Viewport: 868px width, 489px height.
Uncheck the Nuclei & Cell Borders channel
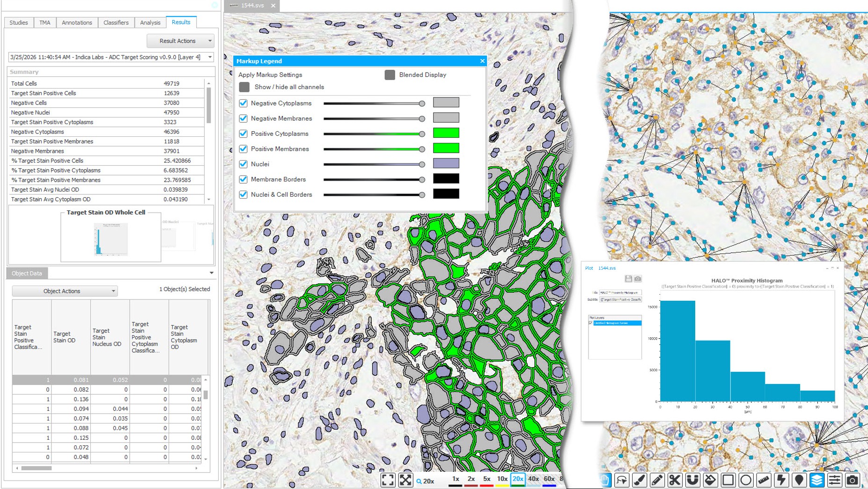[243, 194]
